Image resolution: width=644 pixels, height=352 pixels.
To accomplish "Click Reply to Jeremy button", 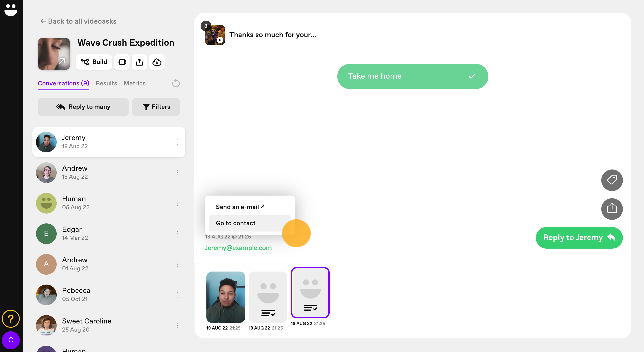I will click(579, 237).
